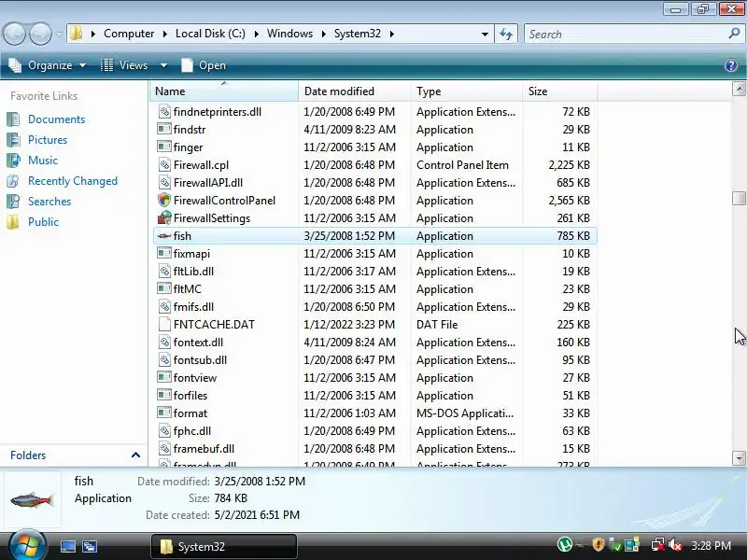
Task: Click the Views button
Action: [125, 65]
